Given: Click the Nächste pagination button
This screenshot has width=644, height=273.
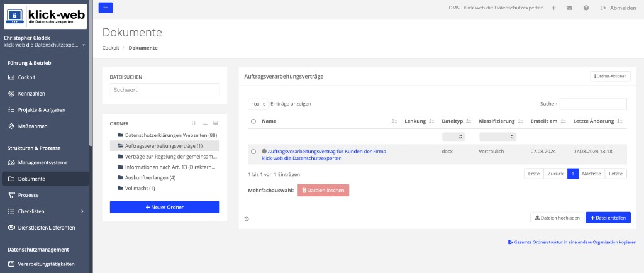Looking at the screenshot, I should (591, 174).
